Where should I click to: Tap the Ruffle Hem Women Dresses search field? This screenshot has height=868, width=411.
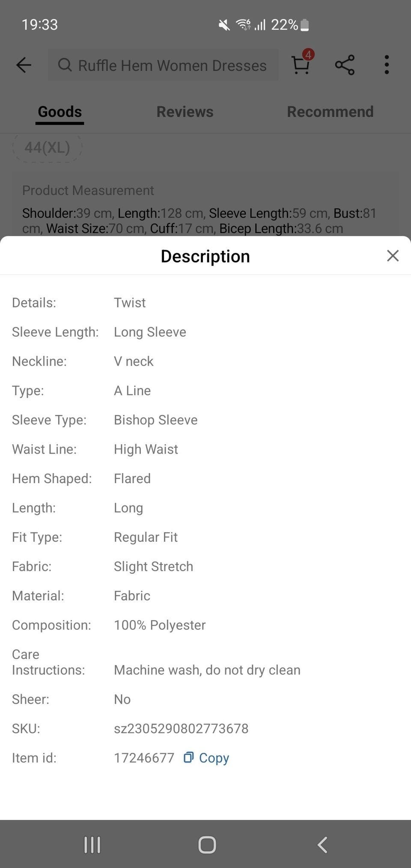point(172,66)
